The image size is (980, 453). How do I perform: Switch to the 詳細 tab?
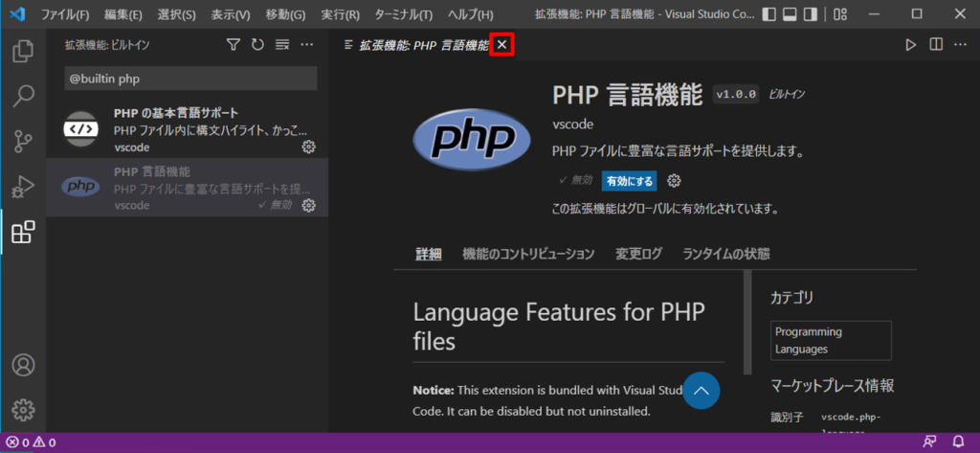point(429,254)
